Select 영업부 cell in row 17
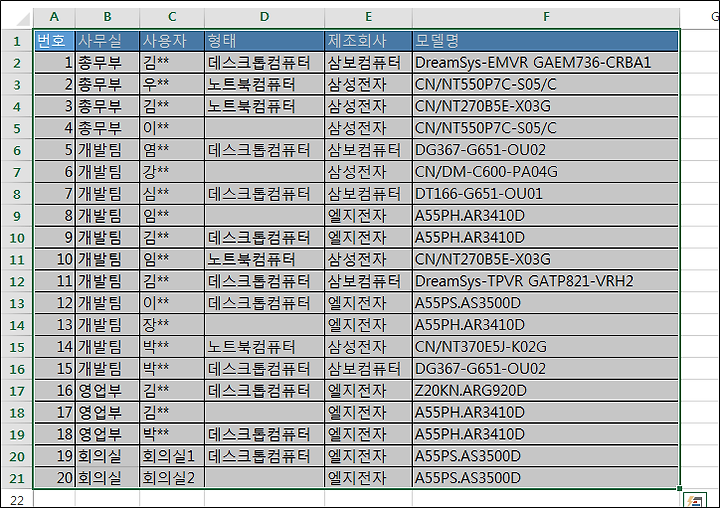The image size is (720, 508). (x=107, y=390)
